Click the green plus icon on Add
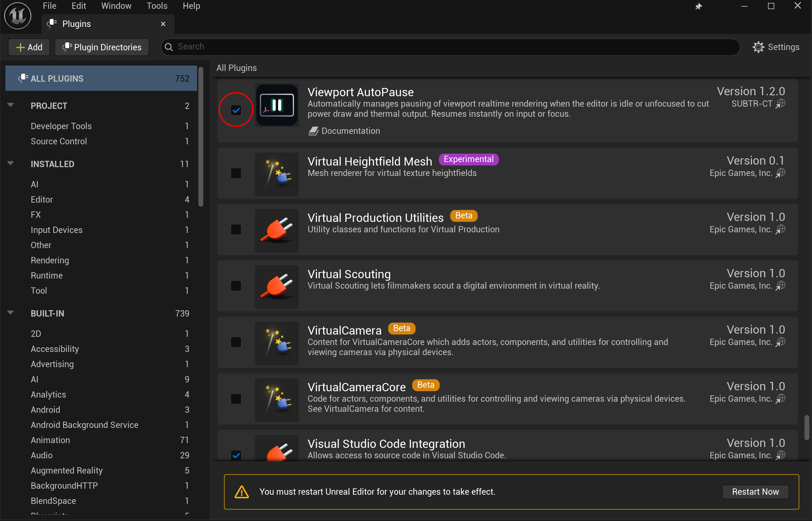This screenshot has height=521, width=812. click(20, 47)
